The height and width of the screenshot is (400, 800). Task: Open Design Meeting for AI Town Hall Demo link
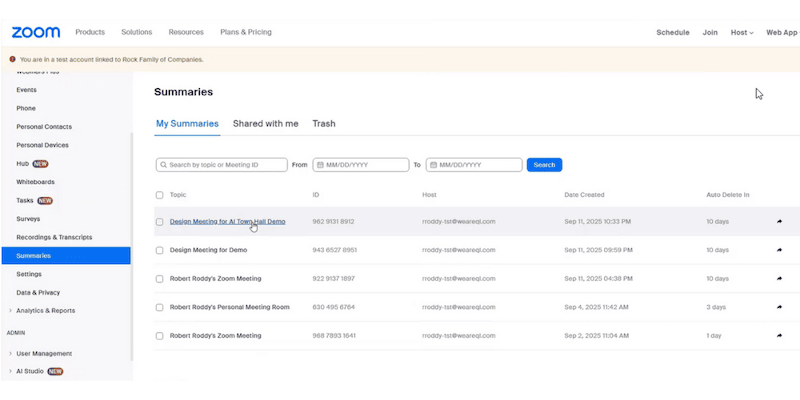tap(227, 221)
